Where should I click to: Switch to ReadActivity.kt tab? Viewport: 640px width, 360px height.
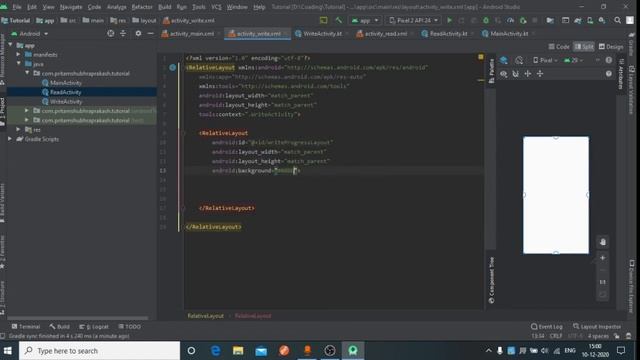click(x=448, y=34)
